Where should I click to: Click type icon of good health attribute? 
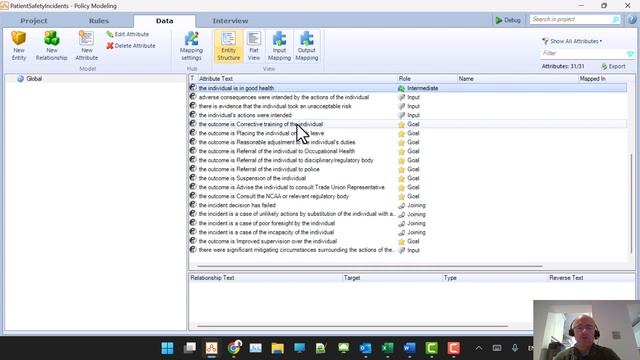(193, 88)
